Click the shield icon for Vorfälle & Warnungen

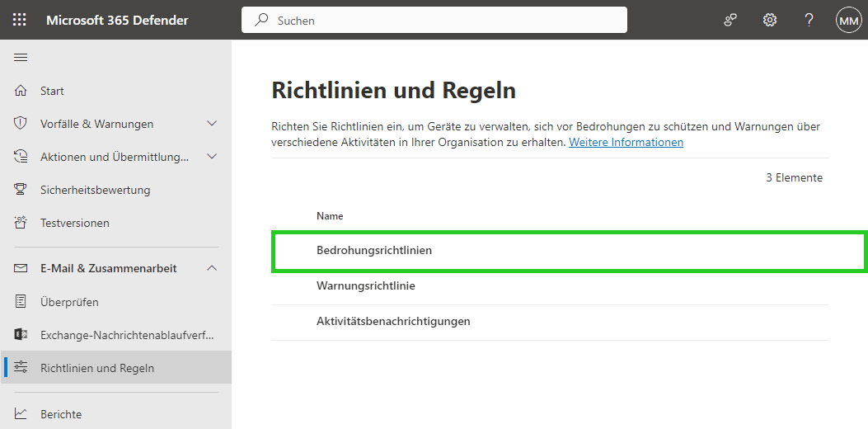(x=21, y=124)
